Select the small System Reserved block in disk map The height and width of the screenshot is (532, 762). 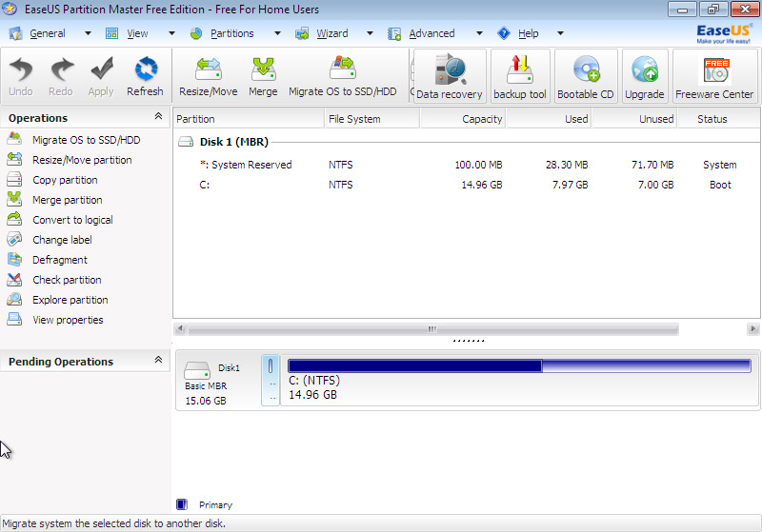click(271, 380)
